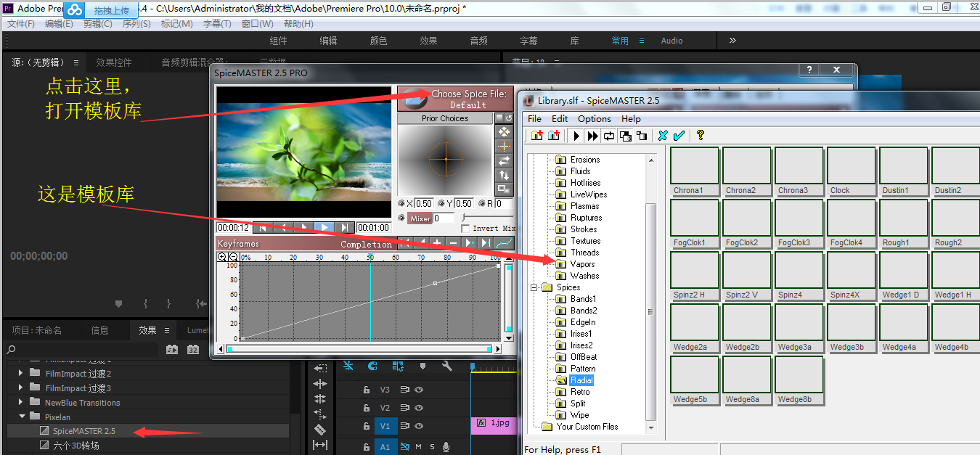Collapse the Pixelan folder
The height and width of the screenshot is (455, 980).
point(21,417)
